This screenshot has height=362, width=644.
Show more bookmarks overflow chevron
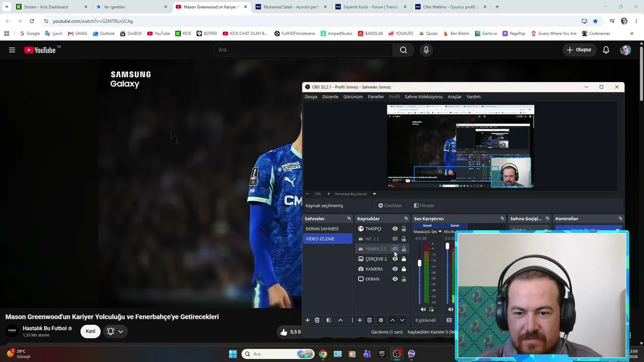tap(631, 34)
